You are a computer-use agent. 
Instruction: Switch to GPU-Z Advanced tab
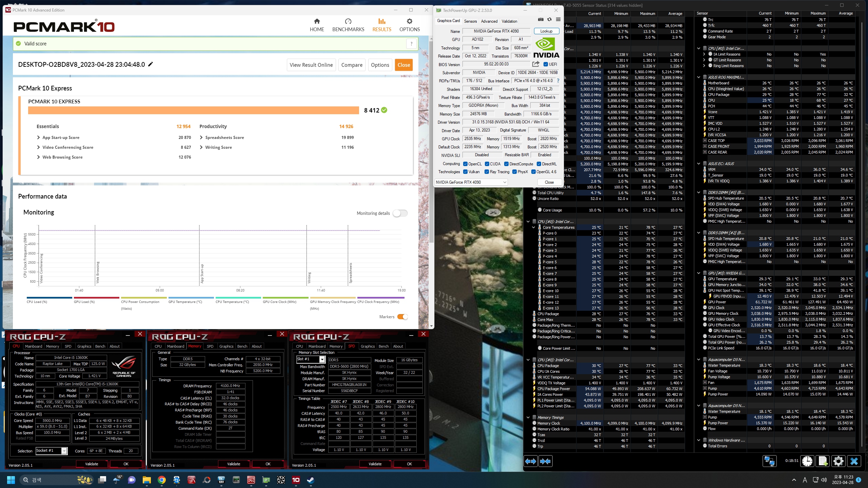pyautogui.click(x=489, y=21)
